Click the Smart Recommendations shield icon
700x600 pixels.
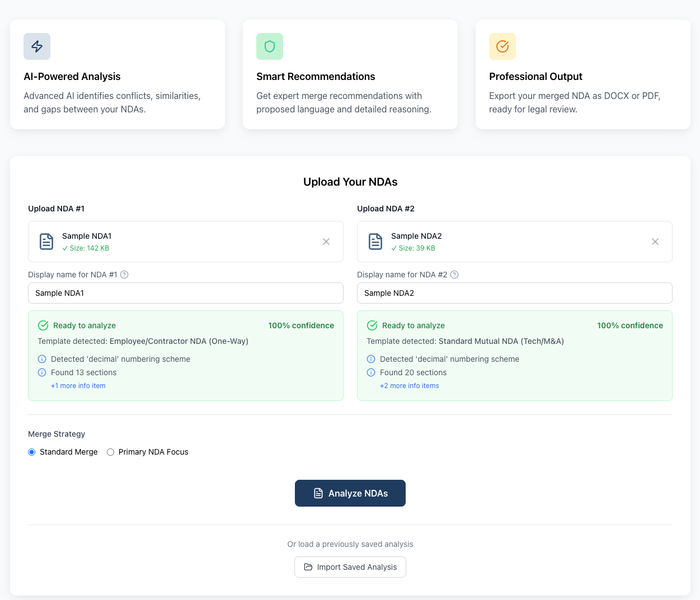coord(270,46)
